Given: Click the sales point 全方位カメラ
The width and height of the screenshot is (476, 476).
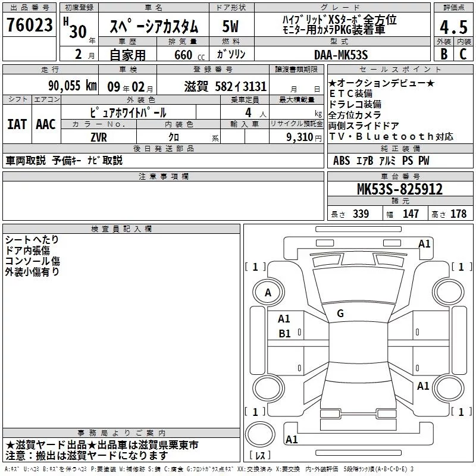Looking at the screenshot, I should click(x=355, y=115).
